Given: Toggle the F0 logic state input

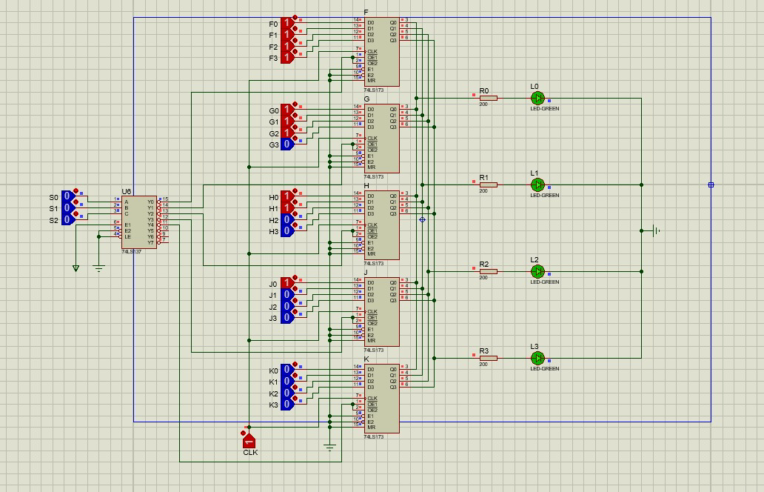Looking at the screenshot, I should coord(287,23).
